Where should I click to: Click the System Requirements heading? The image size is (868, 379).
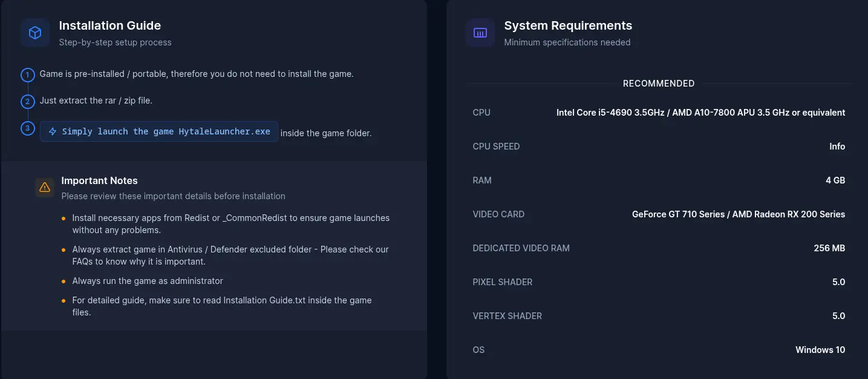(568, 25)
